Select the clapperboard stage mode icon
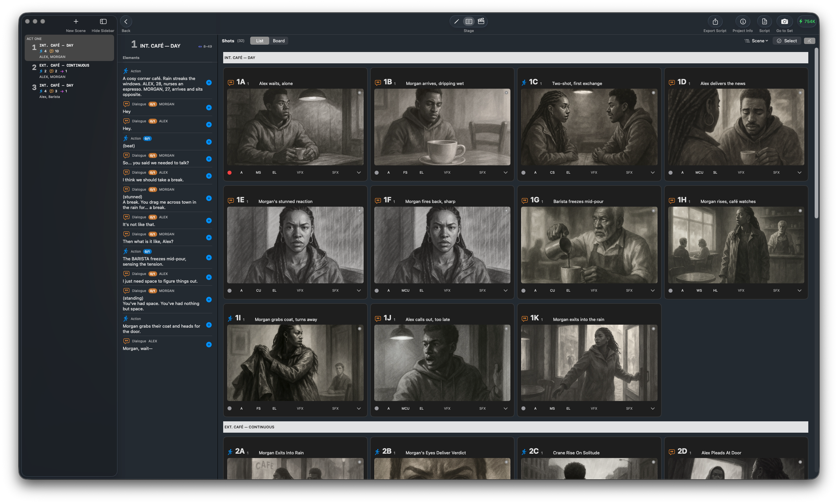The width and height of the screenshot is (838, 504). click(481, 21)
